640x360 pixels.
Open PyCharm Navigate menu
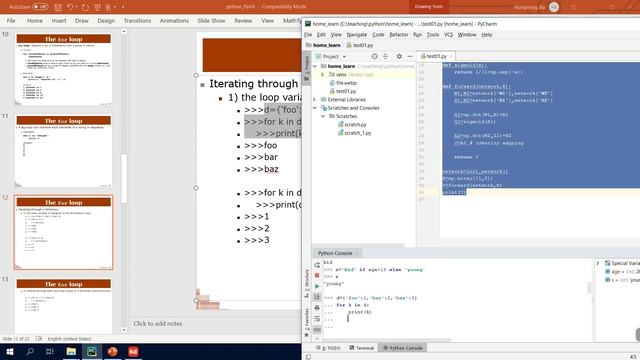(x=357, y=35)
